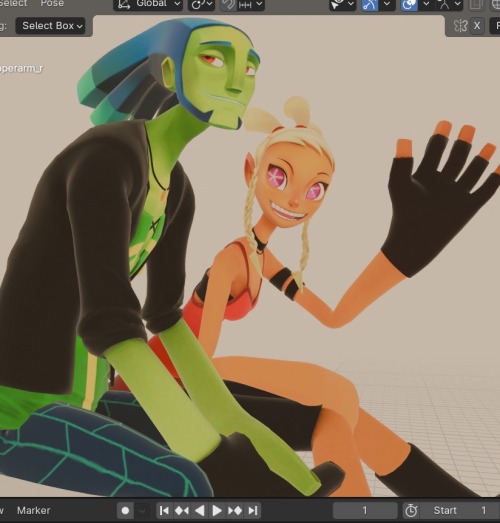Open the auto keyframing settings dropdown

pyautogui.click(x=142, y=511)
